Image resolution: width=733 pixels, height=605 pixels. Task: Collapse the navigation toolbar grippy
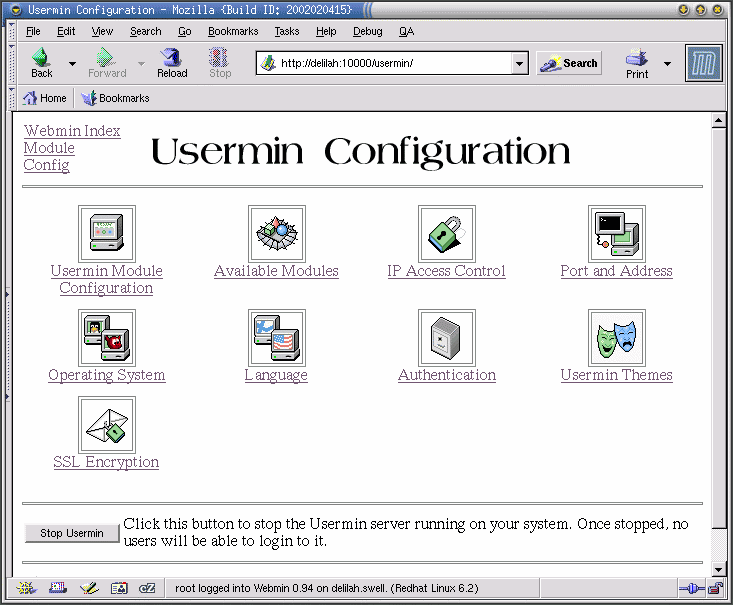click(12, 63)
